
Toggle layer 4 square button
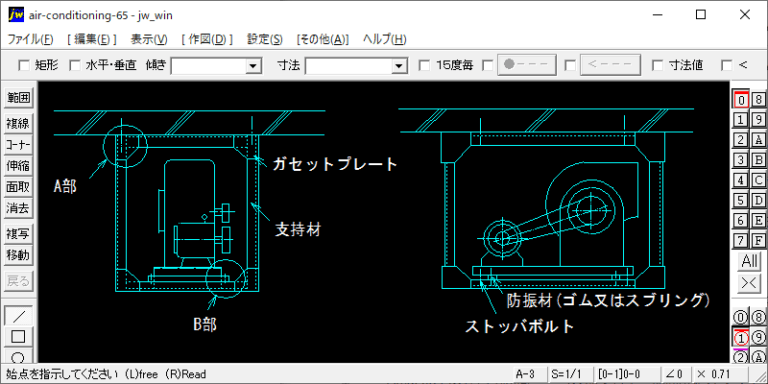[741, 180]
